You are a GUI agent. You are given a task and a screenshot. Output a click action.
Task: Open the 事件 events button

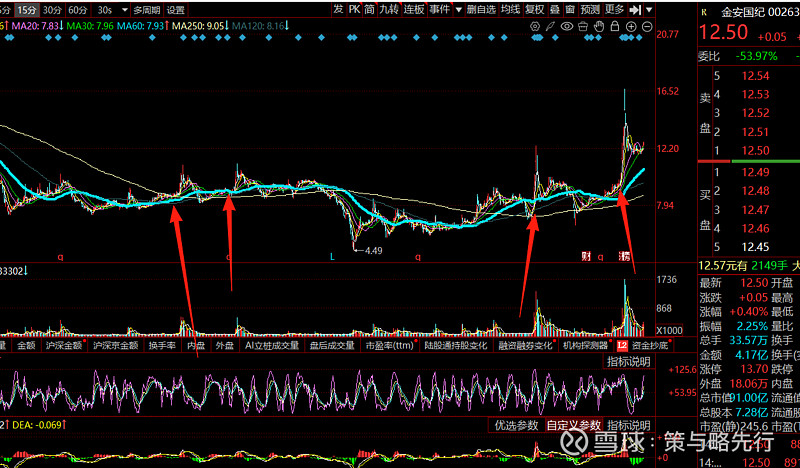439,10
